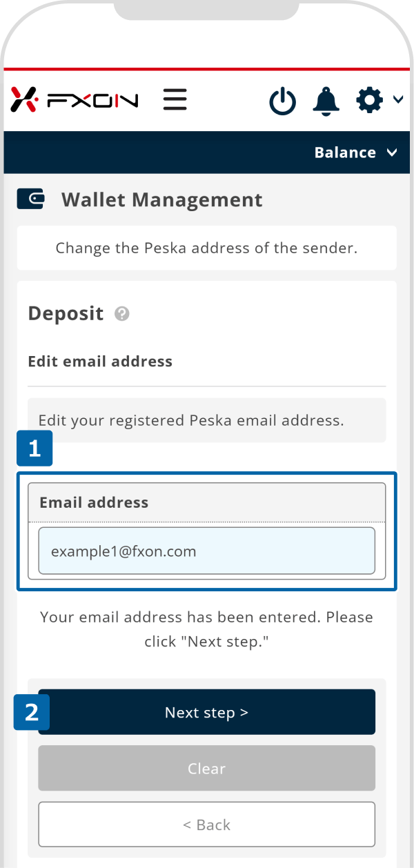The width and height of the screenshot is (414, 868).
Task: Open the hamburger navigation menu
Action: point(175,99)
